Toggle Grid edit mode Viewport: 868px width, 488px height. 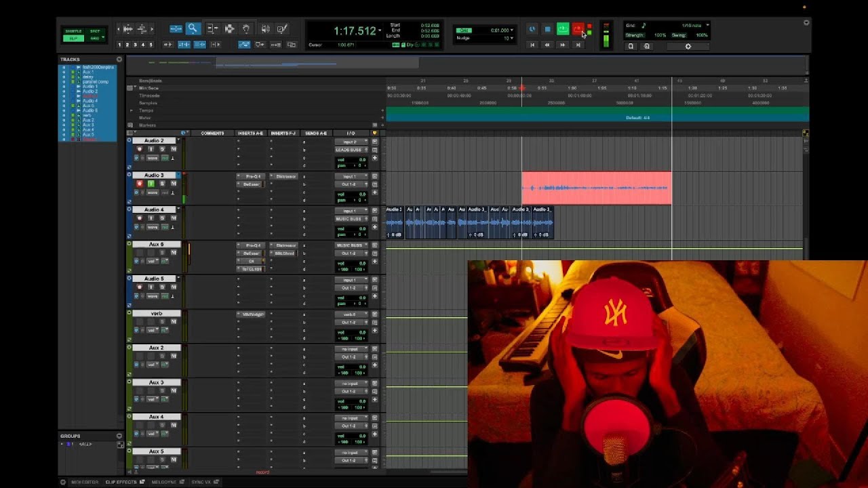coord(95,38)
